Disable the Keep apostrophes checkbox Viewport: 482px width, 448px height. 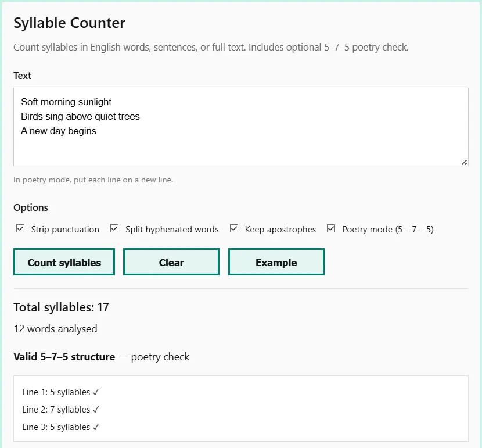[x=234, y=229]
